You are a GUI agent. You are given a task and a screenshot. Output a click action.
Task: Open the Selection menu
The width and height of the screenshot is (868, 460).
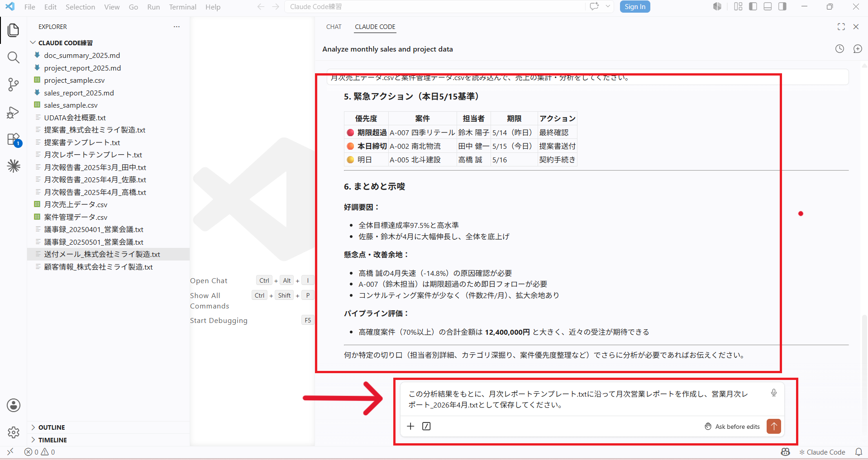point(80,7)
